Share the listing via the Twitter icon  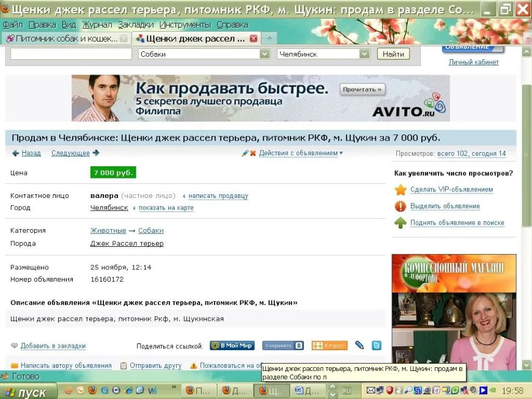[x=377, y=345]
